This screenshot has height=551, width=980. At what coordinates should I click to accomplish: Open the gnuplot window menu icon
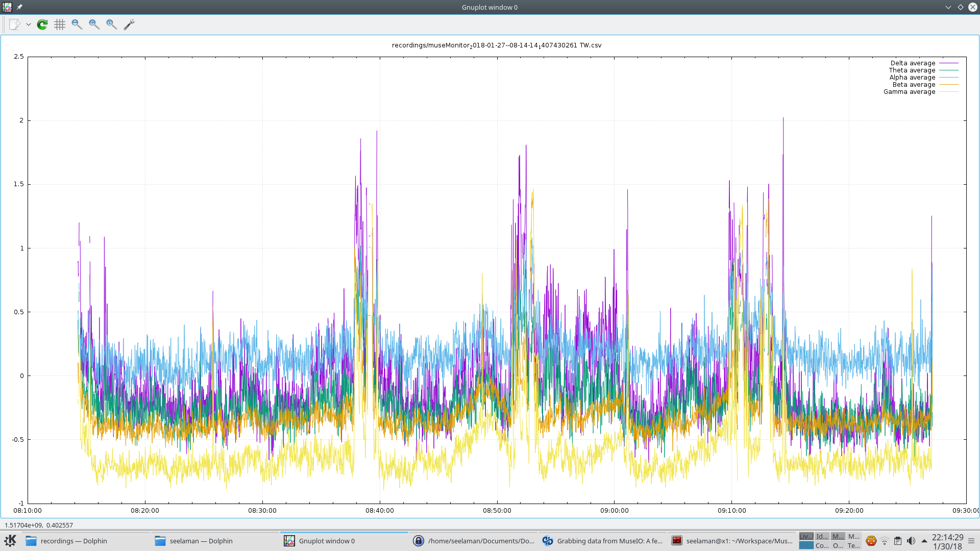[x=7, y=7]
